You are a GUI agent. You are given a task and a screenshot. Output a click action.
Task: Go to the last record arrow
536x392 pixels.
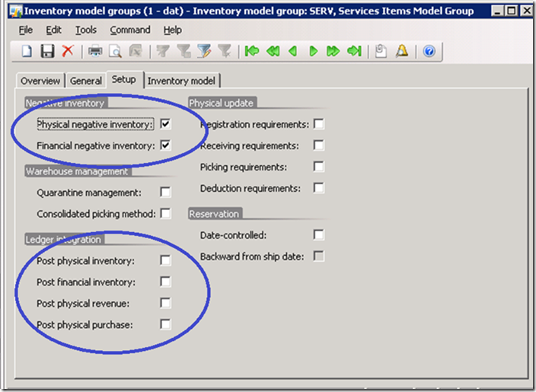point(354,52)
